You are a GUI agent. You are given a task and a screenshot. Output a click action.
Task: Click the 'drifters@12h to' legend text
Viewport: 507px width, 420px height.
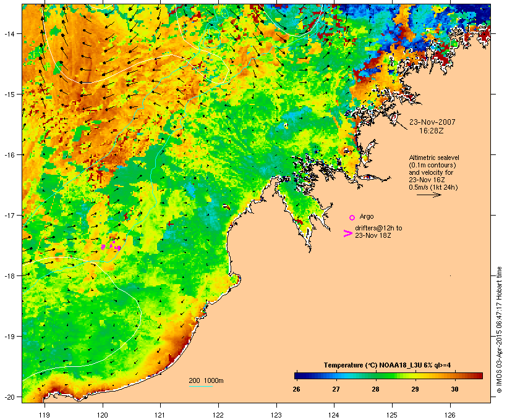[x=378, y=228]
